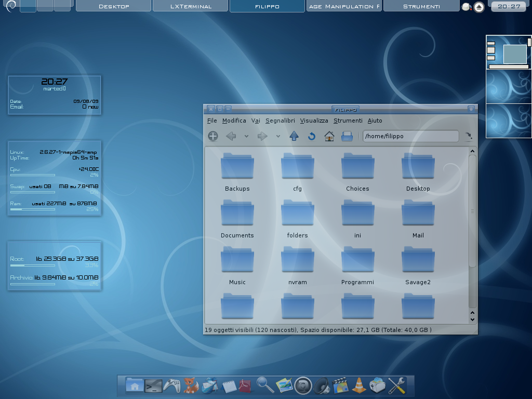Open the bird mail client in the dock
The width and height of the screenshot is (532, 399).
coord(210,386)
